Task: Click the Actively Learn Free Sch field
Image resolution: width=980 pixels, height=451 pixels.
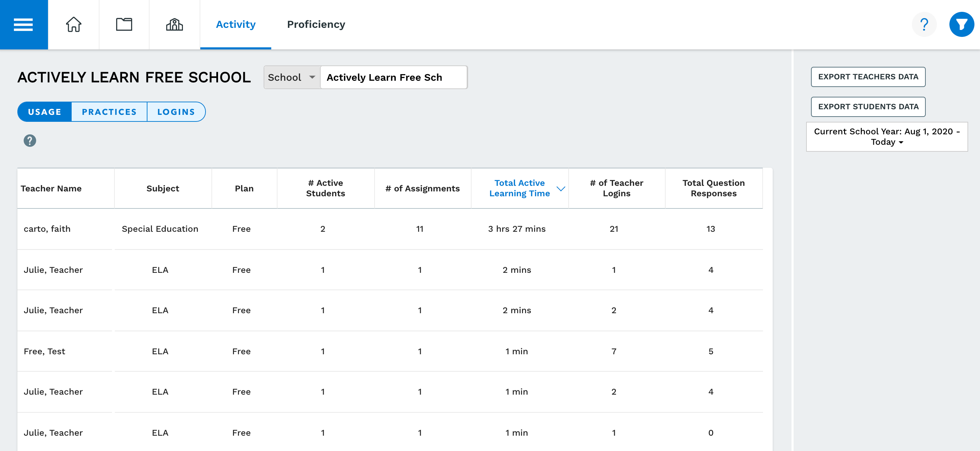Action: pos(394,78)
